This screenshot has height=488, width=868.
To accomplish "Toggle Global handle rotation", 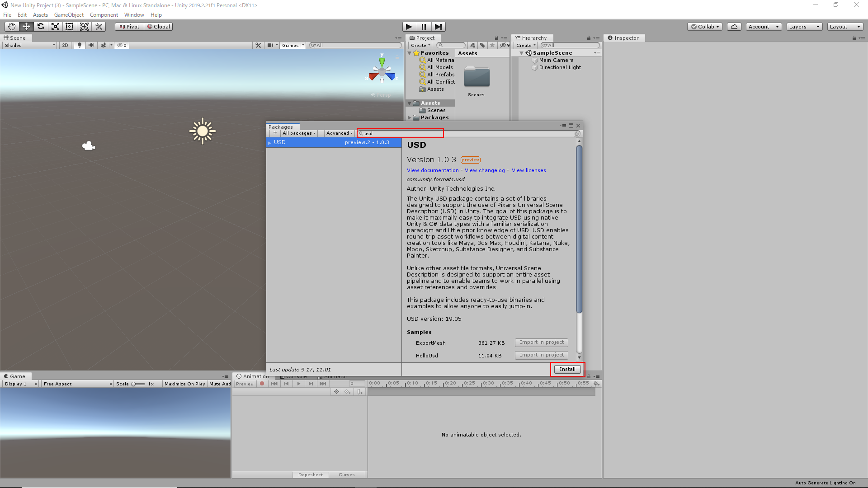I will click(159, 27).
